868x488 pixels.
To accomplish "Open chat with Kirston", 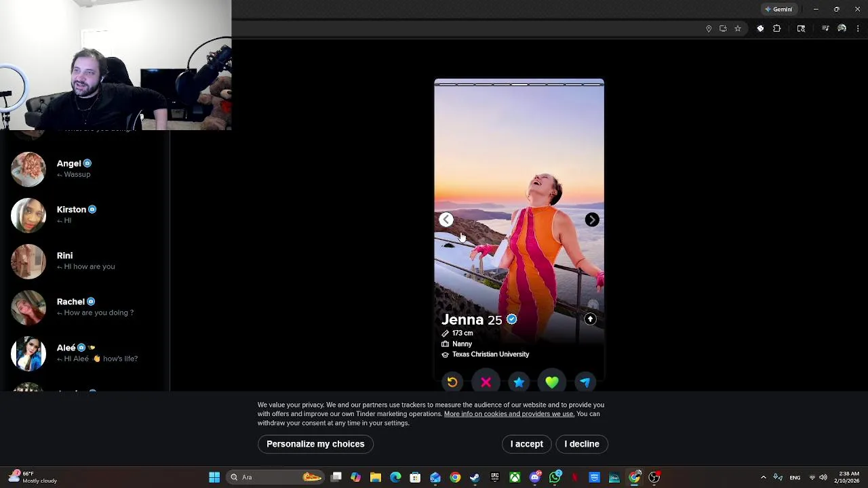I will coord(85,215).
